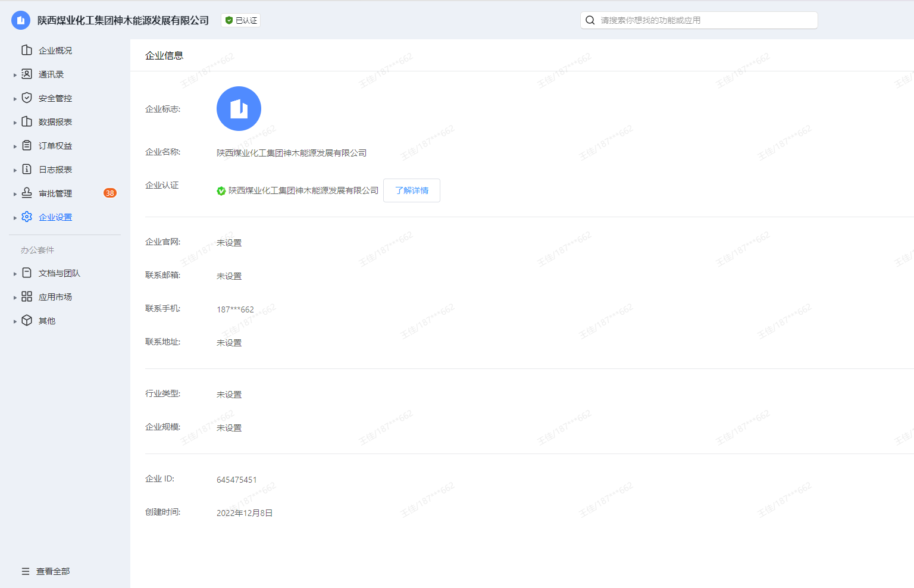Expand the 其他 menu arrow
Screen dimensions: 914x588
[x=15, y=321]
